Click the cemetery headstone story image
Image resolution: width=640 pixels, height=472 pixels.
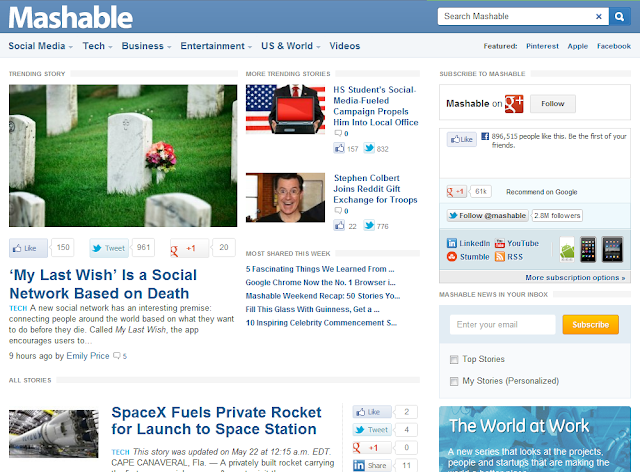[x=123, y=156]
